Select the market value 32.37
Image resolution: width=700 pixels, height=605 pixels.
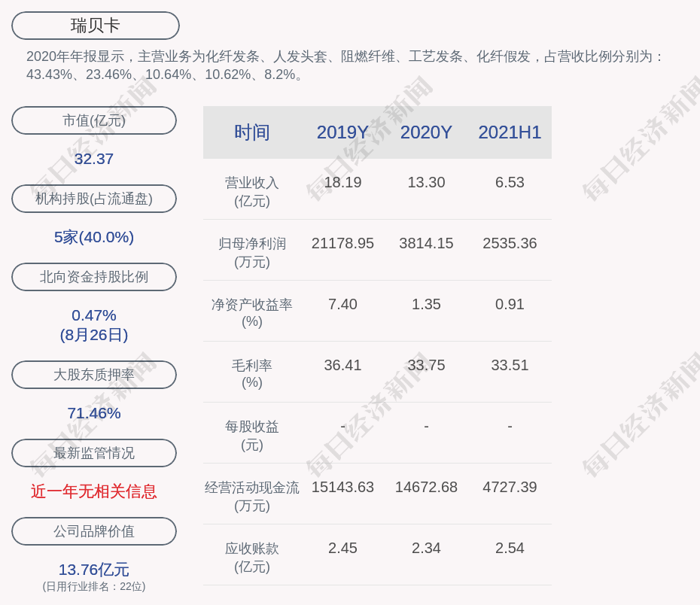[x=94, y=159]
